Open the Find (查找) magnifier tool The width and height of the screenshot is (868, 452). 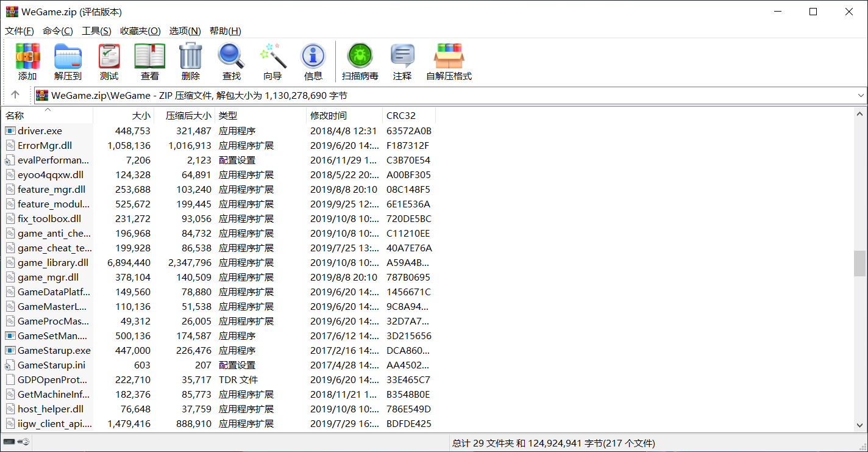(x=232, y=62)
